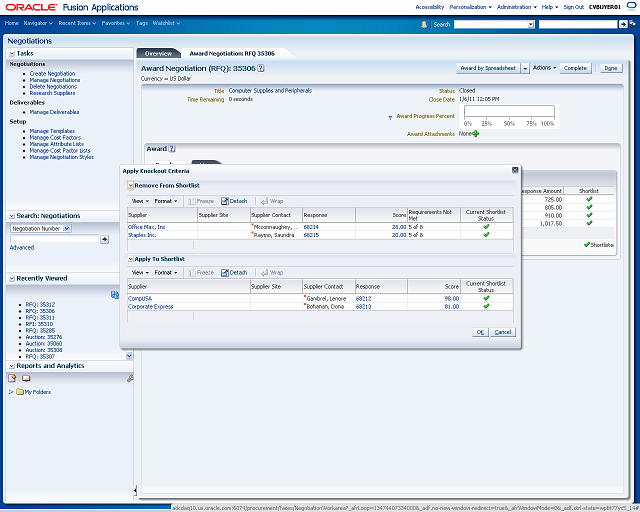Open the Create Negotiation task link
The height and width of the screenshot is (512, 640).
[x=52, y=73]
